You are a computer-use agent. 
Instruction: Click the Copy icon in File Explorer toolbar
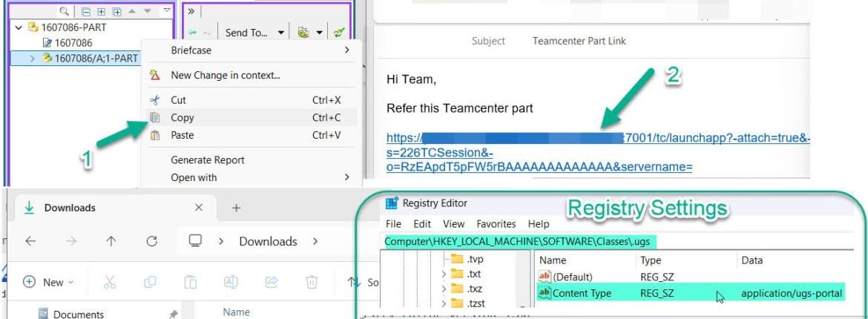click(x=150, y=282)
